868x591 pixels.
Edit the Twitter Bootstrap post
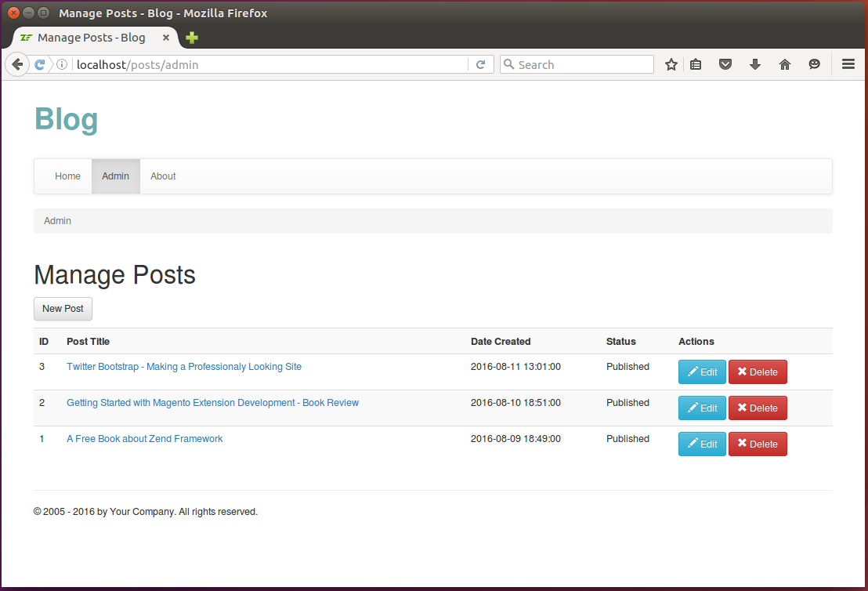[x=702, y=372]
